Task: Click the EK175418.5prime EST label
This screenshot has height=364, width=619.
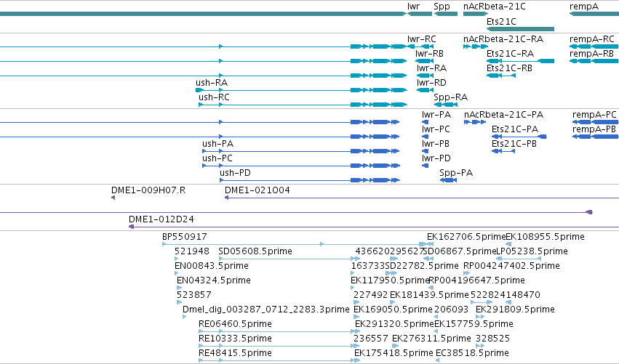Action: tap(394, 353)
